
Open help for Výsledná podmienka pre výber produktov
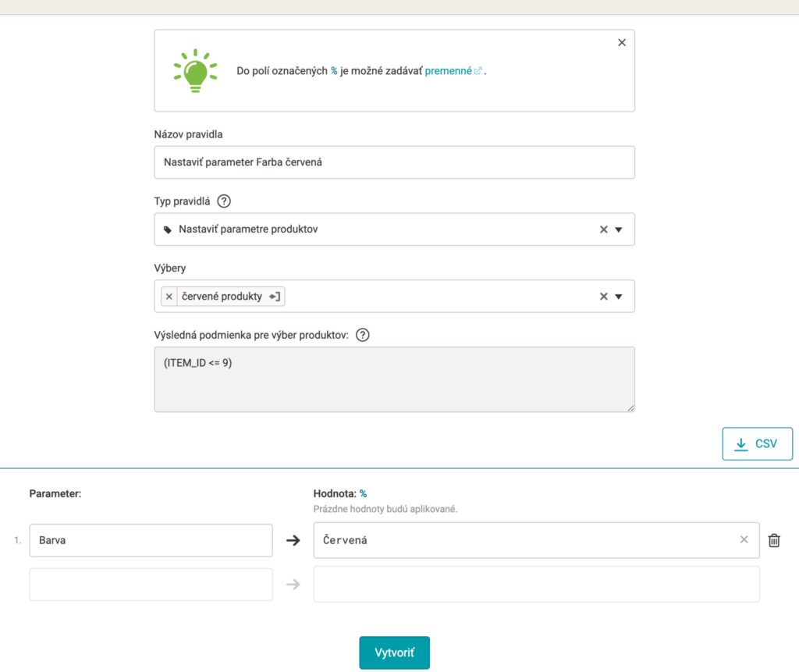click(362, 335)
